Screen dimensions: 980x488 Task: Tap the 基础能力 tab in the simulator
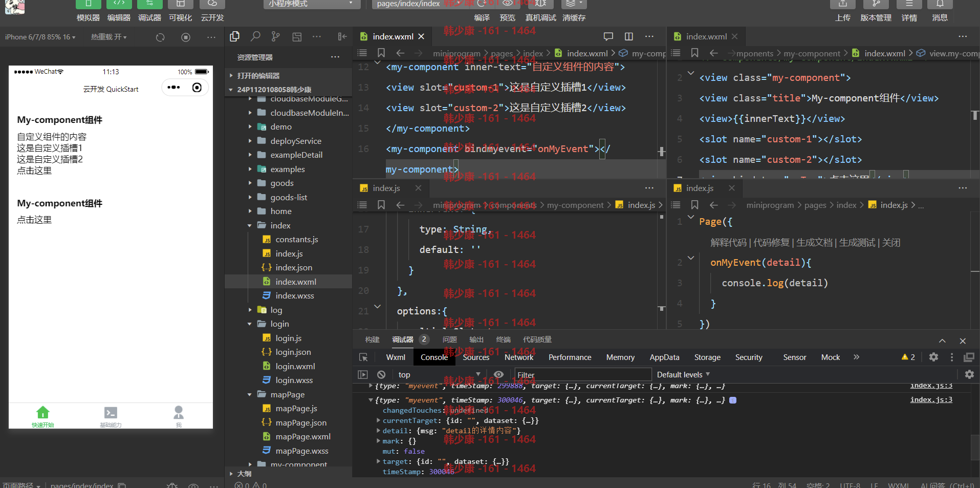tap(111, 416)
